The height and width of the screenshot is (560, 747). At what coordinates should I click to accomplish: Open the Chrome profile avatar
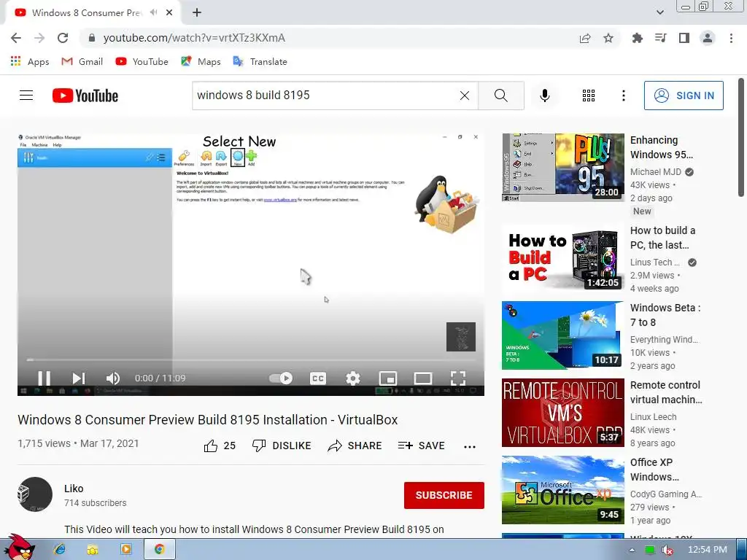(708, 38)
